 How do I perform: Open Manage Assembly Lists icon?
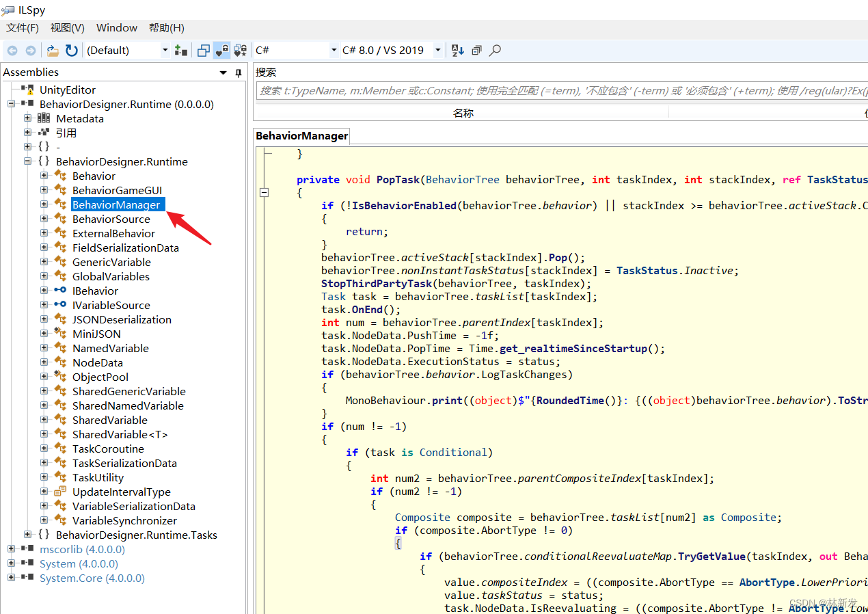[x=180, y=51]
